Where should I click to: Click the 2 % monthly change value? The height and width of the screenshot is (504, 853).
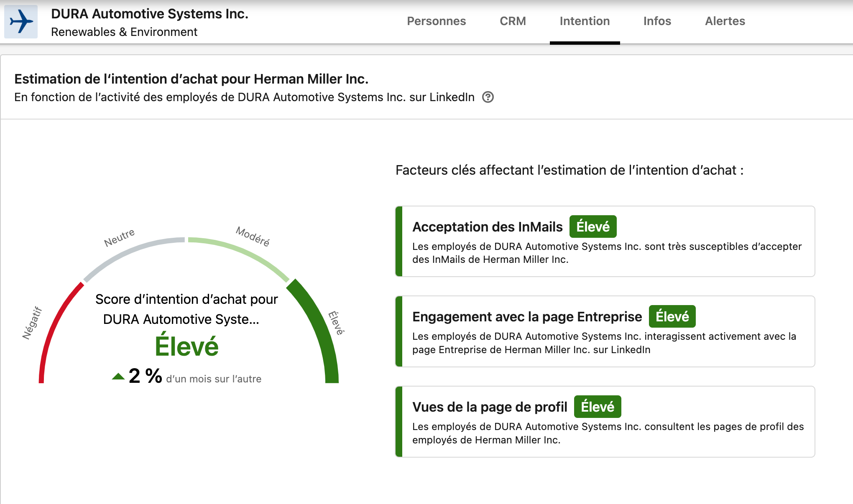(145, 376)
